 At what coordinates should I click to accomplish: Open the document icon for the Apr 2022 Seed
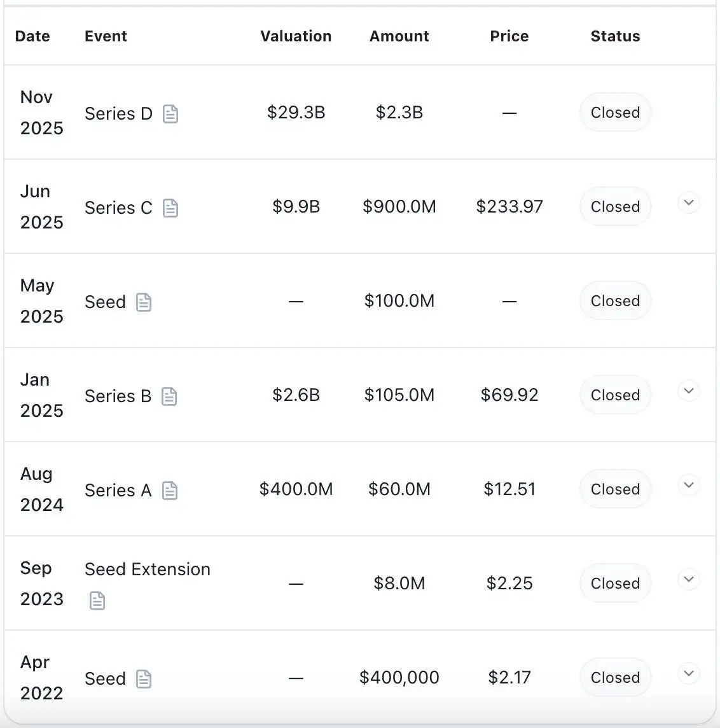pyautogui.click(x=144, y=679)
